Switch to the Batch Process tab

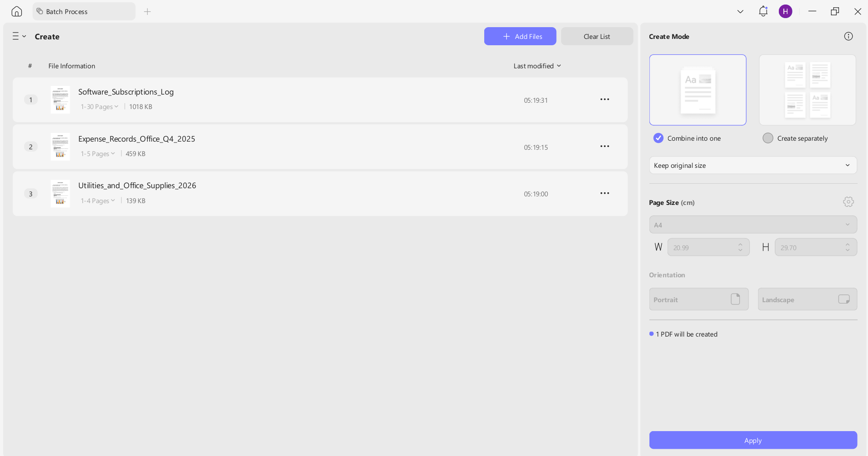(x=84, y=11)
